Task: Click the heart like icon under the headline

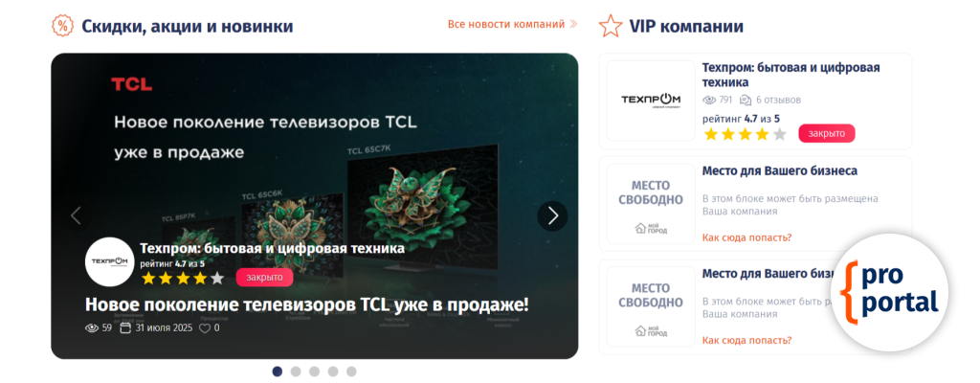Action: pyautogui.click(x=205, y=327)
